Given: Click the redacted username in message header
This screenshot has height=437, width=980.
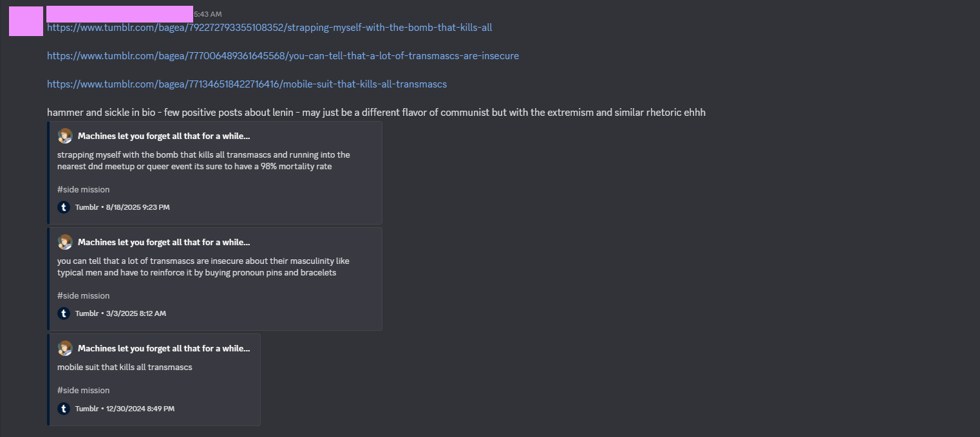Looking at the screenshot, I should point(120,14).
